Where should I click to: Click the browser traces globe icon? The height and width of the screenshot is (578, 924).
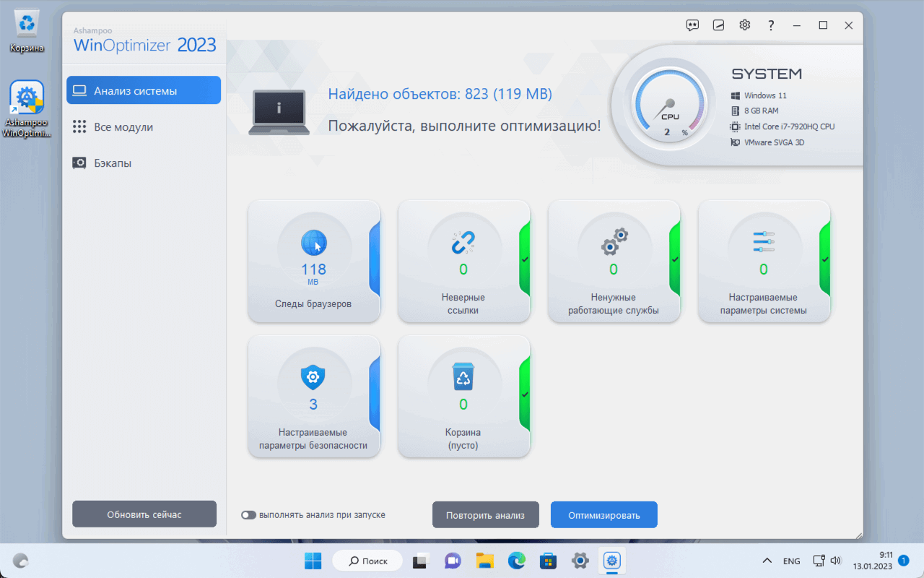coord(313,243)
